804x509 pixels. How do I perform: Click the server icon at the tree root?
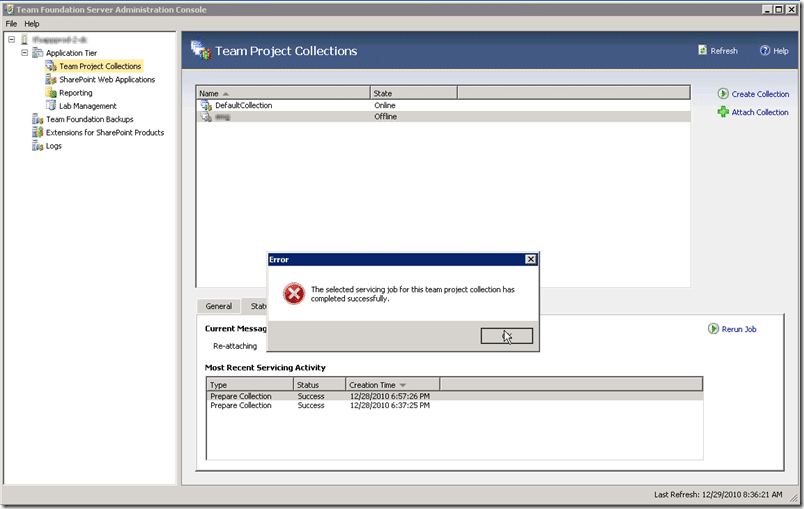click(24, 39)
